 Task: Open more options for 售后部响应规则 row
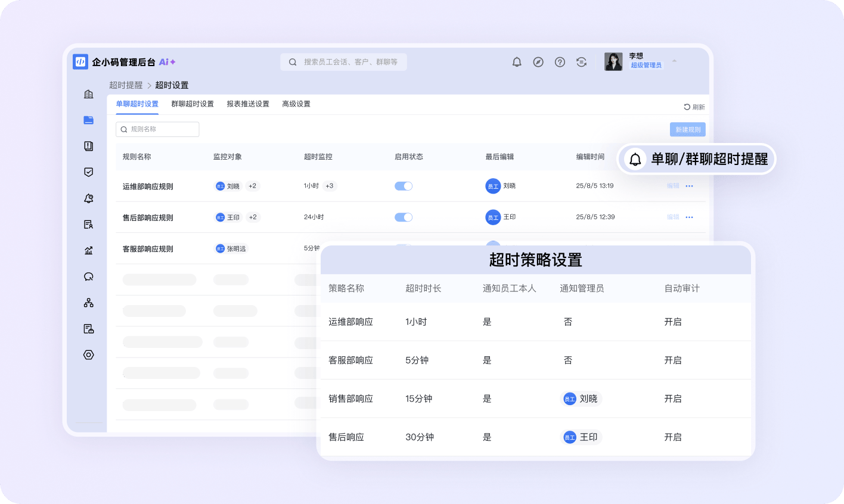coord(689,217)
